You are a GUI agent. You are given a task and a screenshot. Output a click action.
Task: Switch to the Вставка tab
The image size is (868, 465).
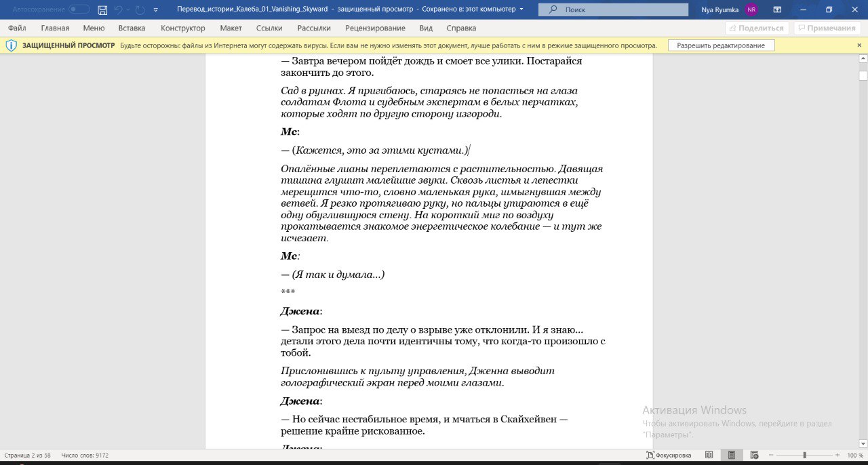click(132, 28)
